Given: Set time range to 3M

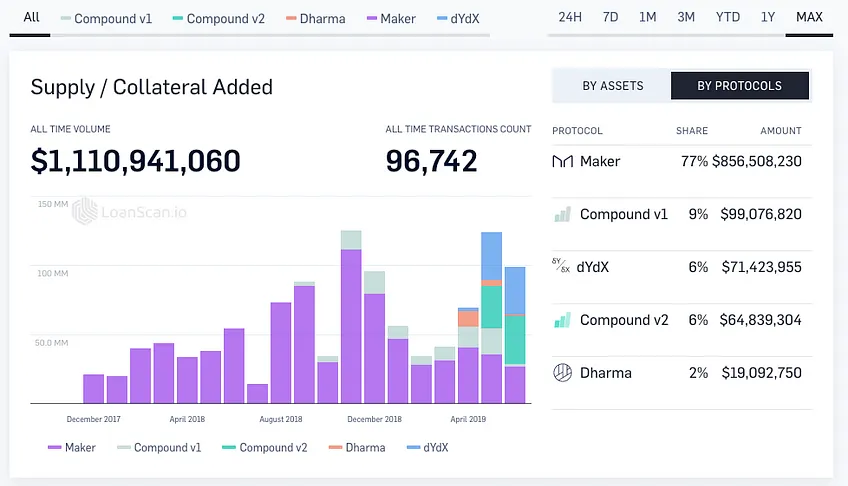Looking at the screenshot, I should (686, 17).
